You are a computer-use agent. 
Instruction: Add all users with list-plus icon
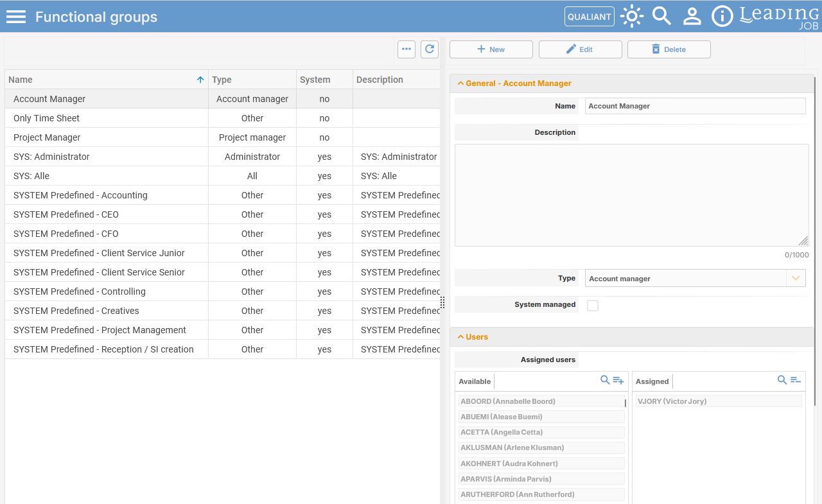click(618, 380)
